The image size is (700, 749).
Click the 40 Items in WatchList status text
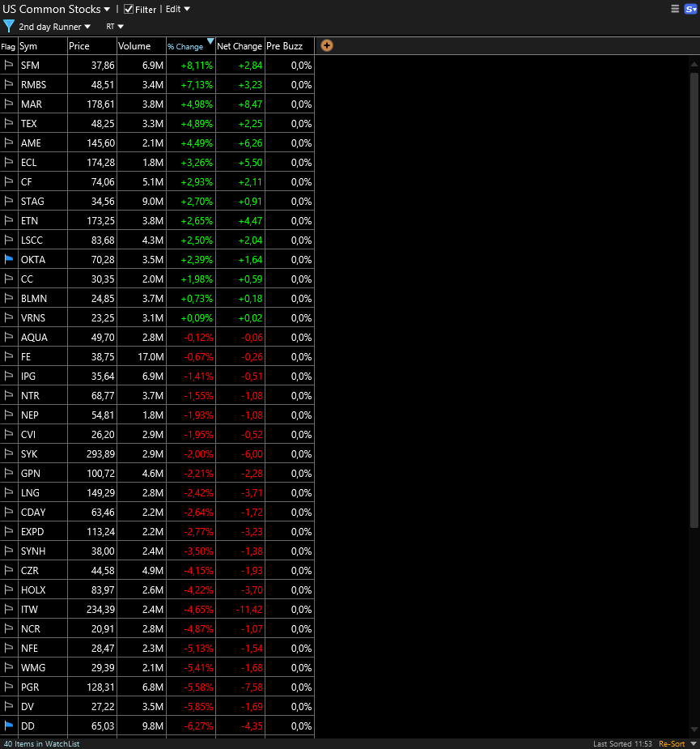(41, 744)
